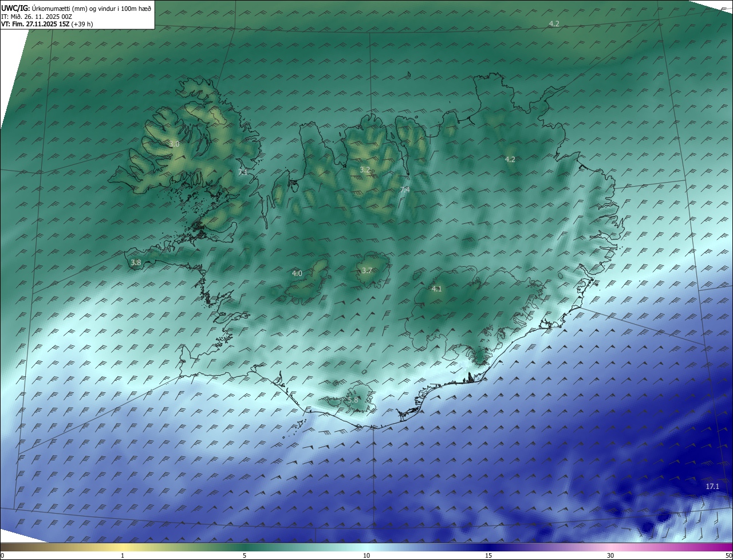Click the 0 tick label on the color scale

[x=2, y=555]
